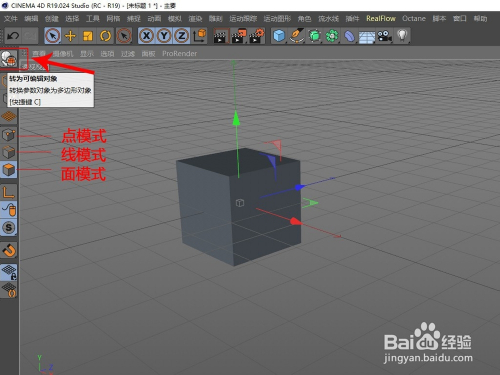Open the 捕捉 menu
Viewport: 500px width, 375px height.
coord(134,19)
